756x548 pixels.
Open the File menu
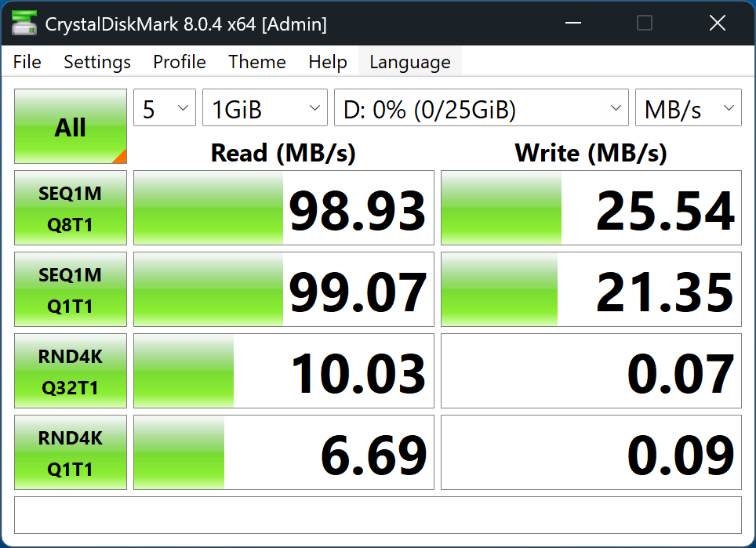pos(27,62)
